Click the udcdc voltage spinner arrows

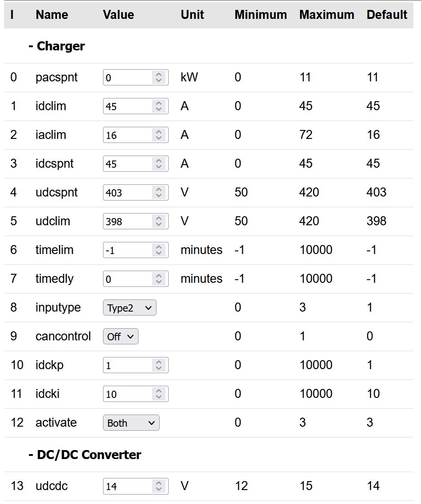click(158, 486)
